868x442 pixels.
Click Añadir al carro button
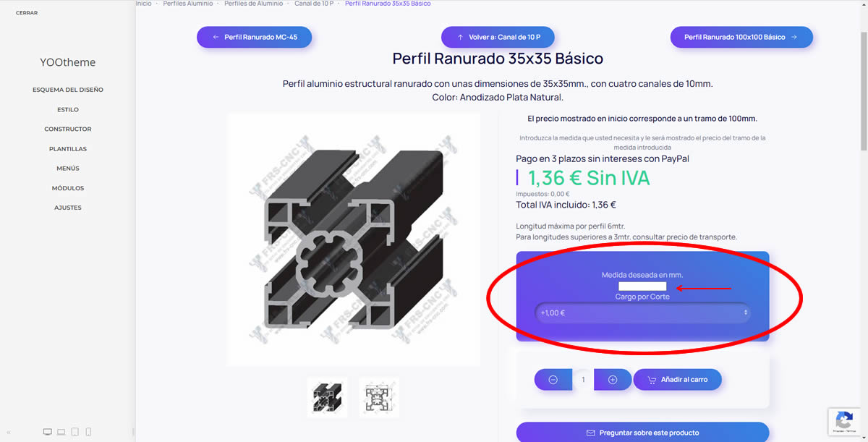(678, 380)
